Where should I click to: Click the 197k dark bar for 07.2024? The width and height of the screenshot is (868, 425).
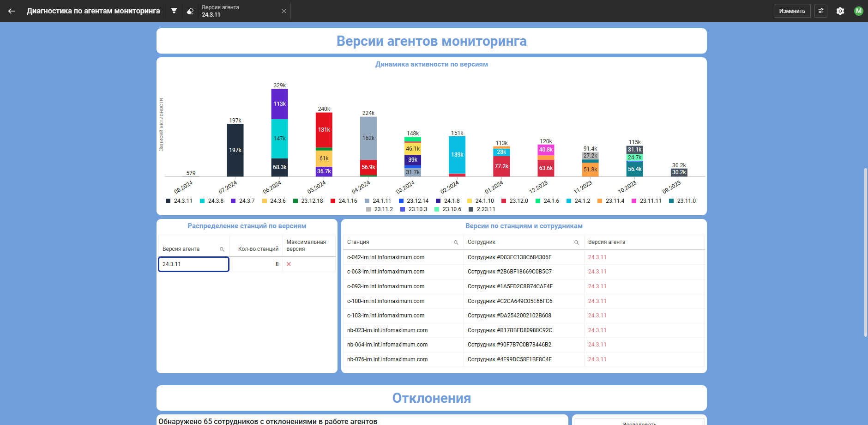click(x=235, y=150)
